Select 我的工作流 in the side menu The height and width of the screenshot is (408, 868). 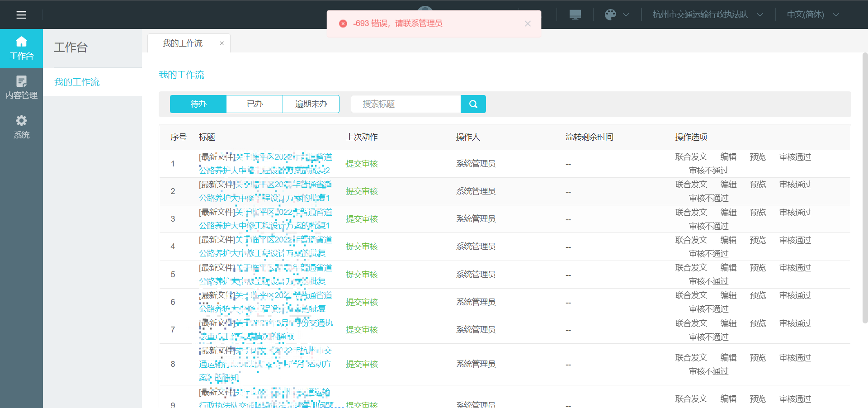coord(77,82)
